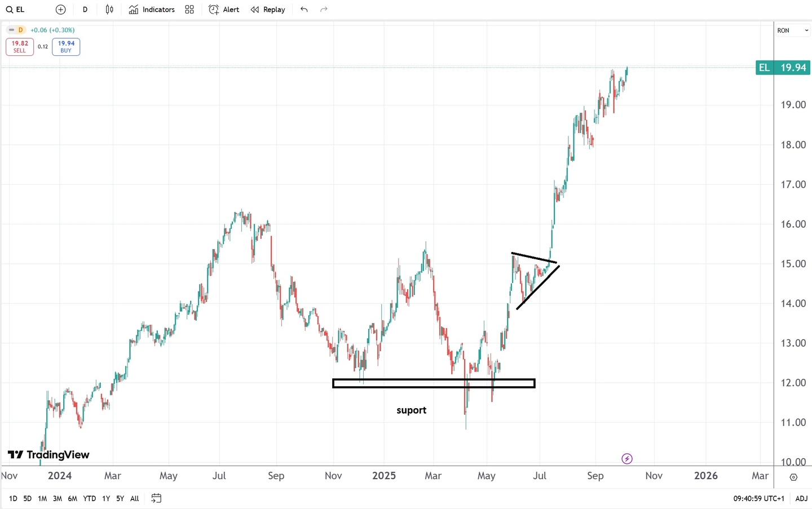Open chart settings gear near price axis
The width and height of the screenshot is (812, 509).
(793, 477)
